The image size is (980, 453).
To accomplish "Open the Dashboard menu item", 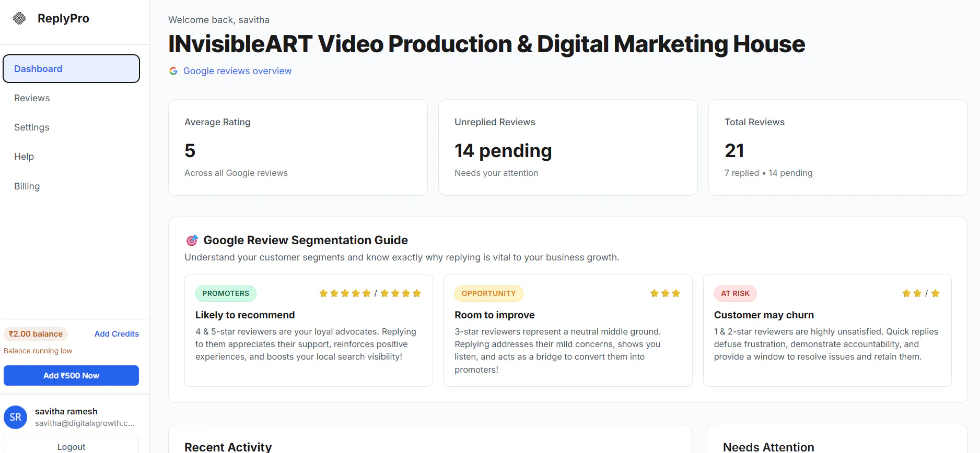I will tap(71, 69).
